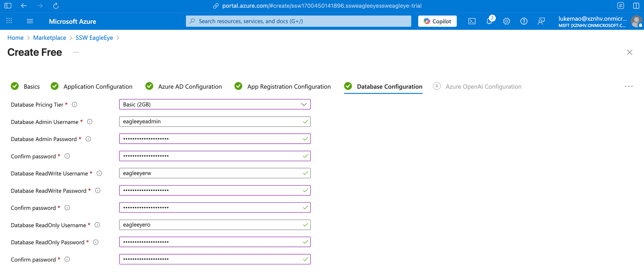
Task: Show info for ReadWrite Confirm password
Action: [67, 208]
